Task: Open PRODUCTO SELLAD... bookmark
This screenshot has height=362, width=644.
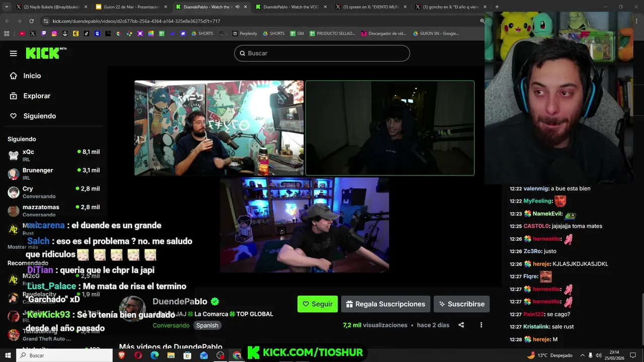Action: click(x=332, y=34)
